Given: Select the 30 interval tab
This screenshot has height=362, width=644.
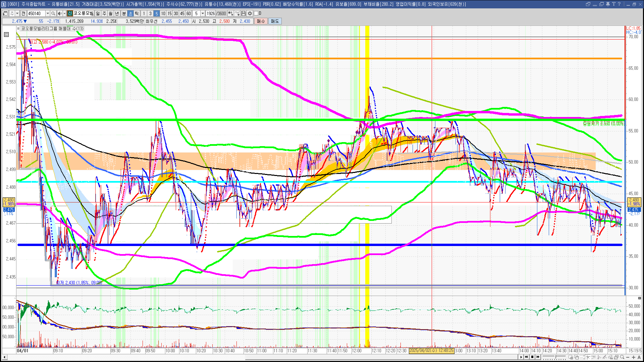Looking at the screenshot, I should 176,13.
